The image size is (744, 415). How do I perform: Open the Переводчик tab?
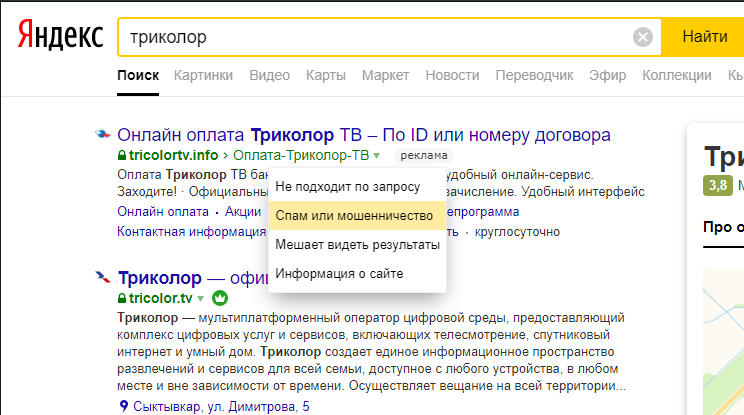click(534, 75)
